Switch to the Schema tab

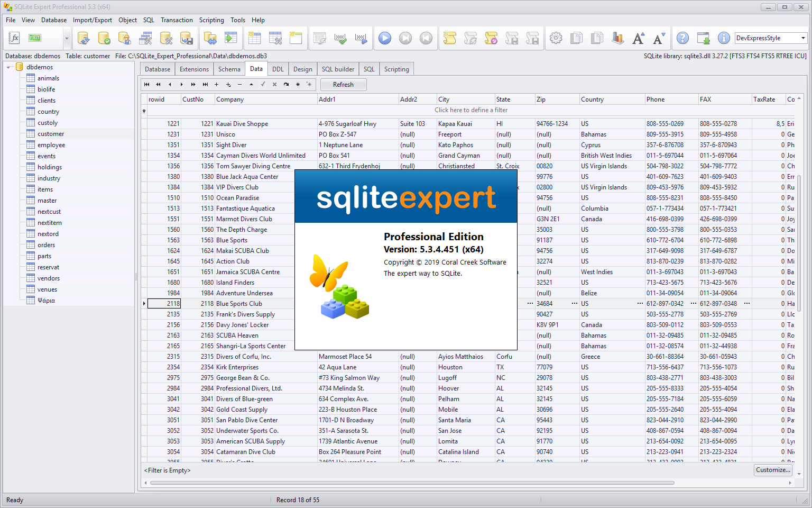229,69
